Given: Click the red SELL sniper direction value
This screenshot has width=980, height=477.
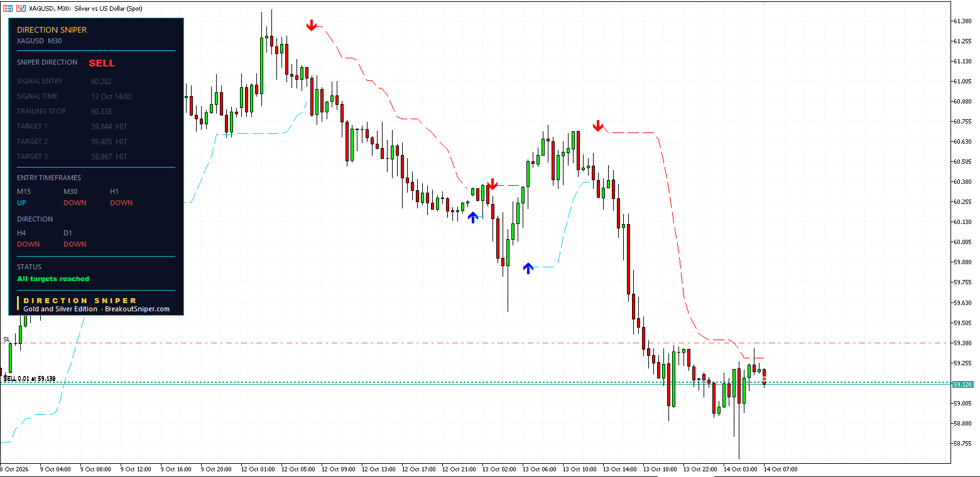Looking at the screenshot, I should [x=102, y=63].
